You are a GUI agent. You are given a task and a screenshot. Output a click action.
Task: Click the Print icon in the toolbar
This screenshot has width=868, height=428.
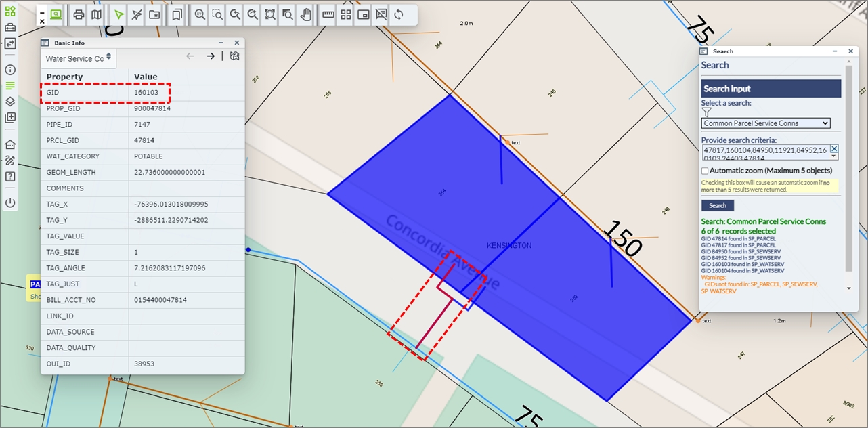79,15
